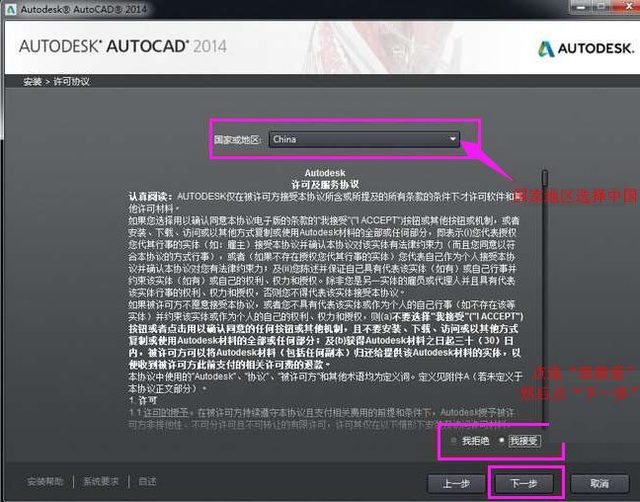
Task: Click the license agreement scrollbar thumb
Action: [x=544, y=178]
